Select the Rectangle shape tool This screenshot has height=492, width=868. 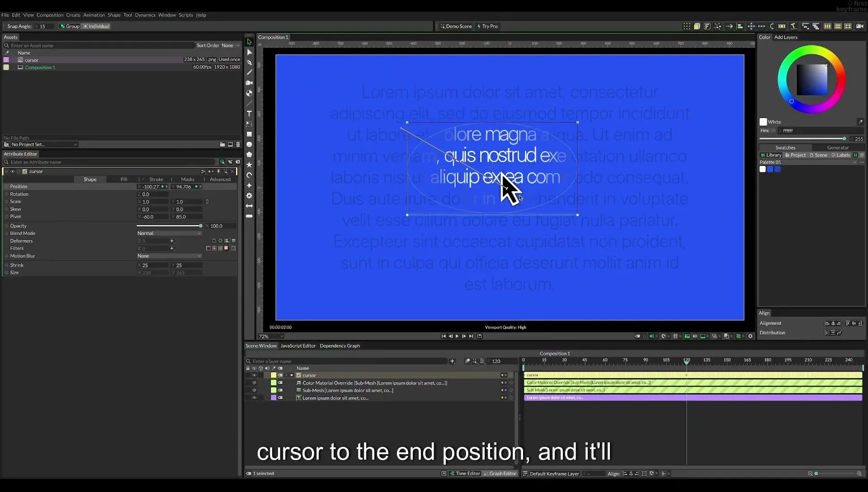click(x=249, y=134)
